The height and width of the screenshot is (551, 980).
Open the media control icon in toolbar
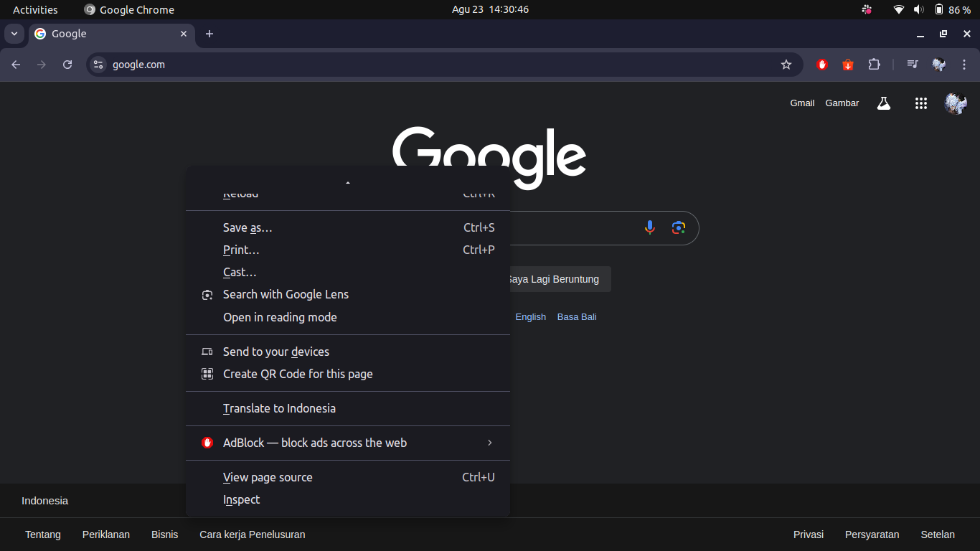[913, 65]
